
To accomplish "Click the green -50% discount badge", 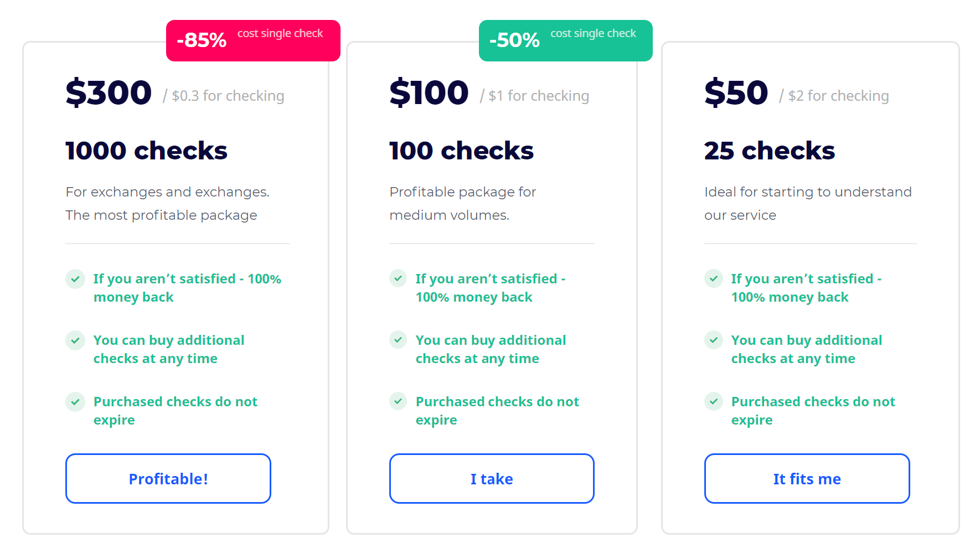I will [566, 40].
